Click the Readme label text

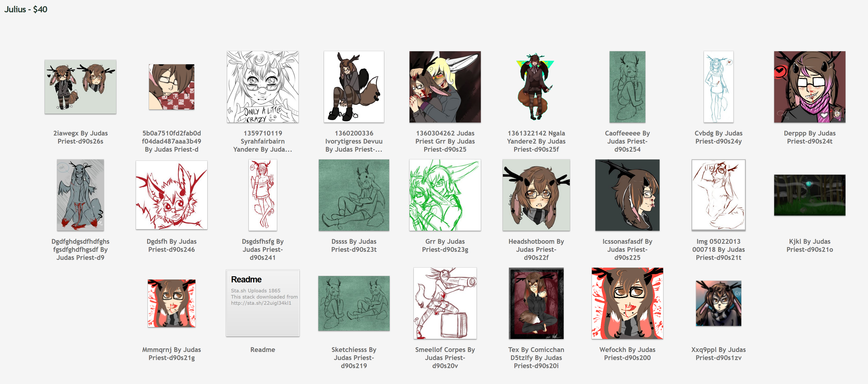263,350
